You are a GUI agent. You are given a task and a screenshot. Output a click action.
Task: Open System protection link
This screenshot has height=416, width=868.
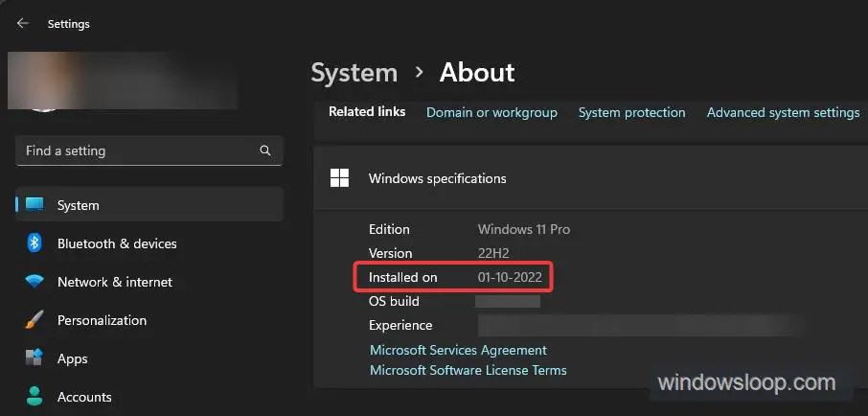click(631, 112)
